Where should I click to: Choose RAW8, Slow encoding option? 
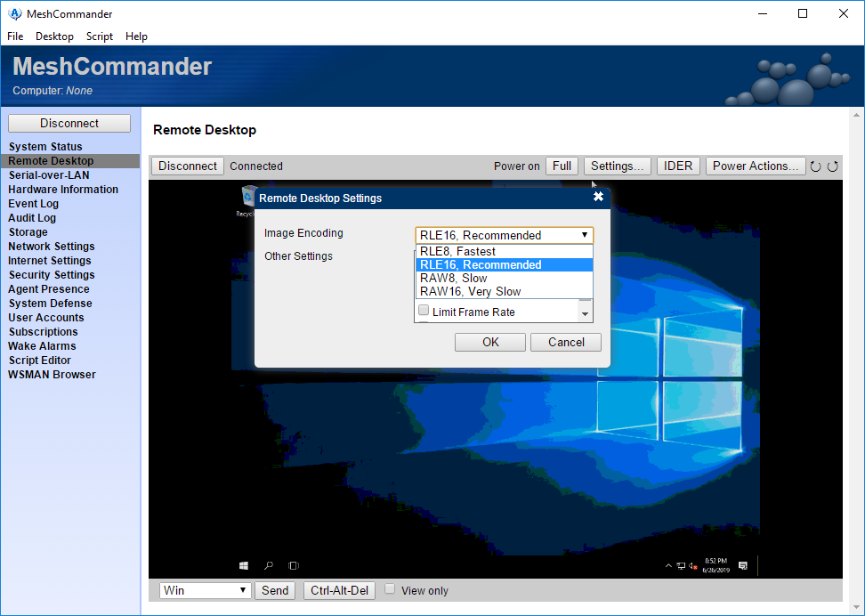[505, 279]
